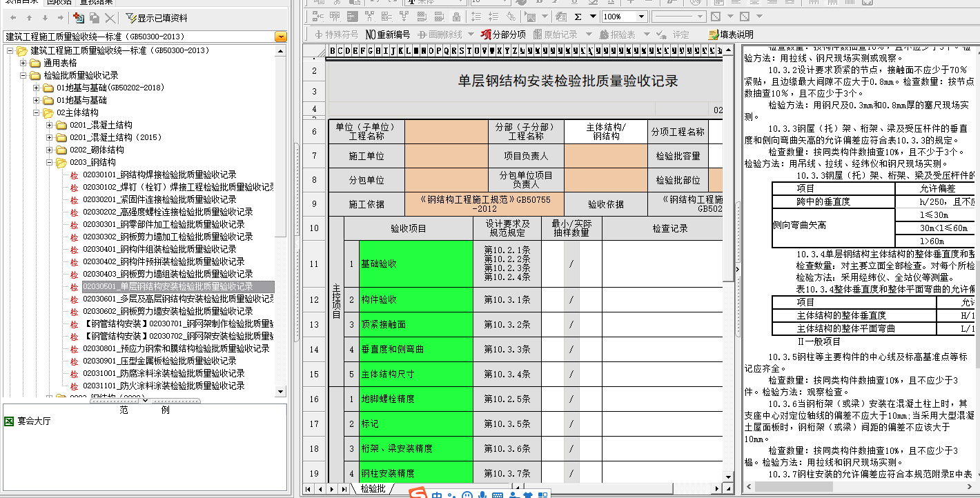
Task: Click the Sigma sum icon
Action: click(x=578, y=17)
